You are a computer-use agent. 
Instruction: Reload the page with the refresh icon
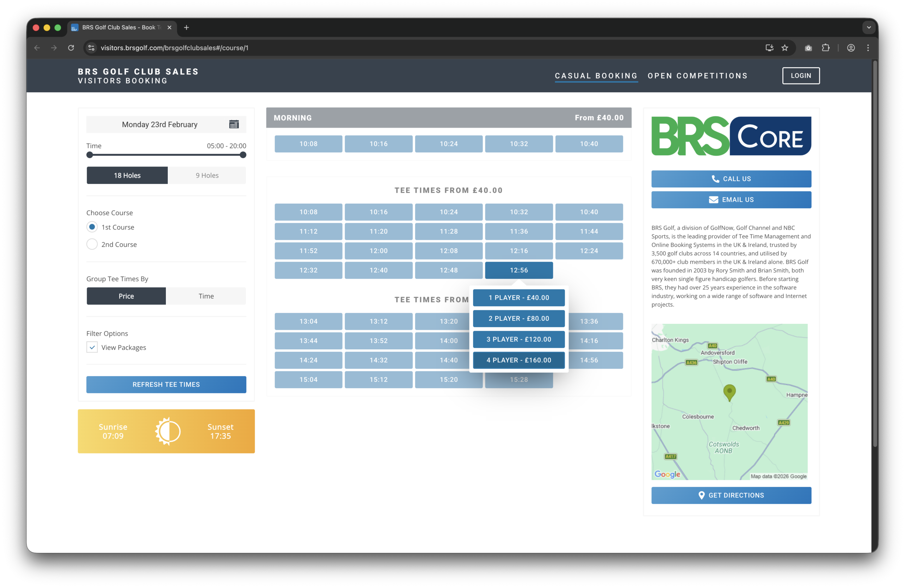tap(71, 48)
